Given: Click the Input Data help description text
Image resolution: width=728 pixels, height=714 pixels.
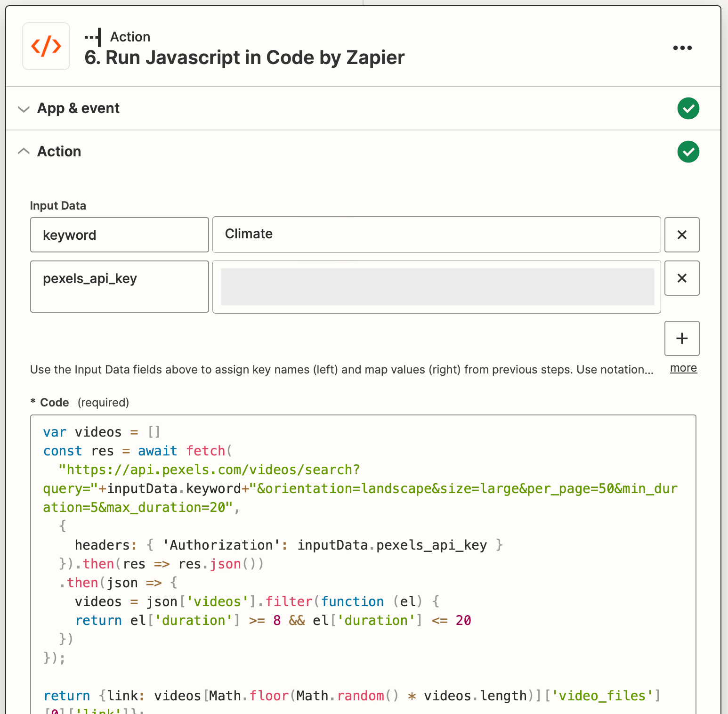Looking at the screenshot, I should [341, 370].
